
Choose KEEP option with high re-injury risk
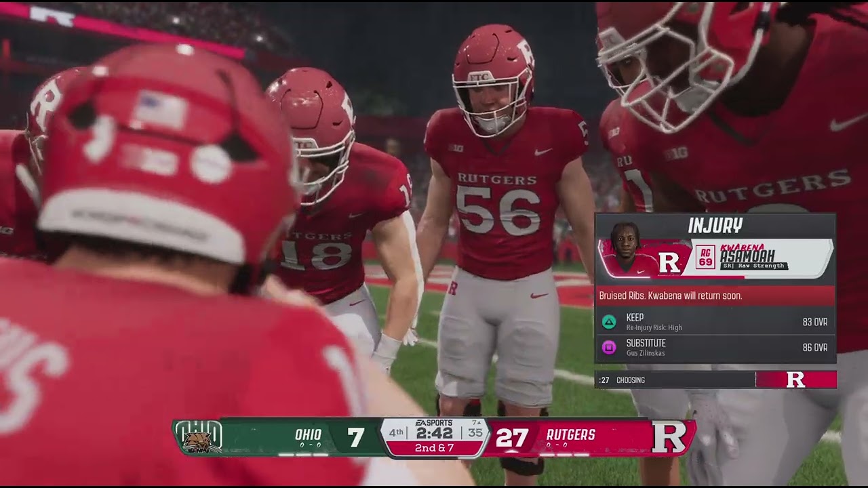point(715,322)
